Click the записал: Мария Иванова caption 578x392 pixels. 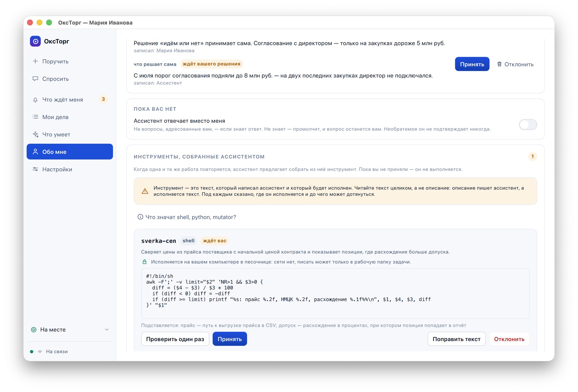tap(164, 51)
